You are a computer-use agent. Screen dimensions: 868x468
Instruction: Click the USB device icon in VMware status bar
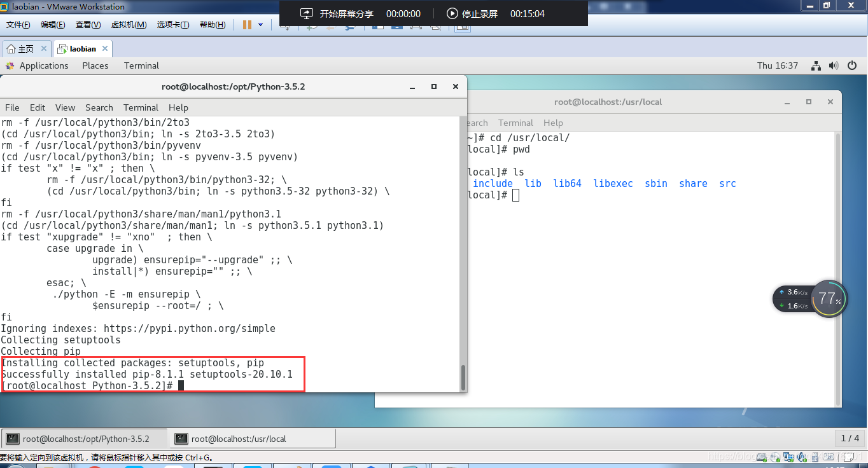815,457
